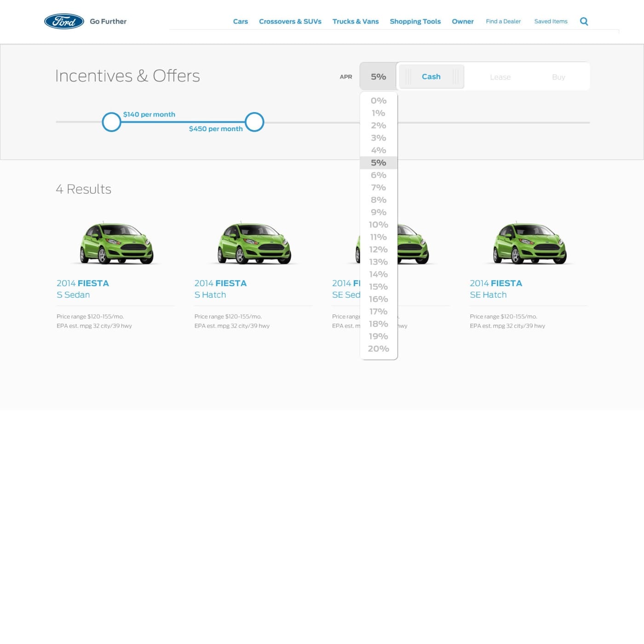
Task: Click the 4 Results heading
Action: click(x=83, y=189)
